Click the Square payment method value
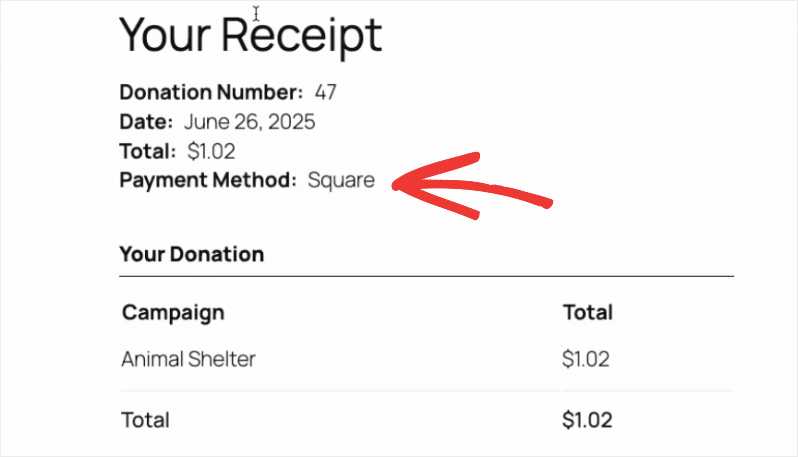 pos(341,181)
